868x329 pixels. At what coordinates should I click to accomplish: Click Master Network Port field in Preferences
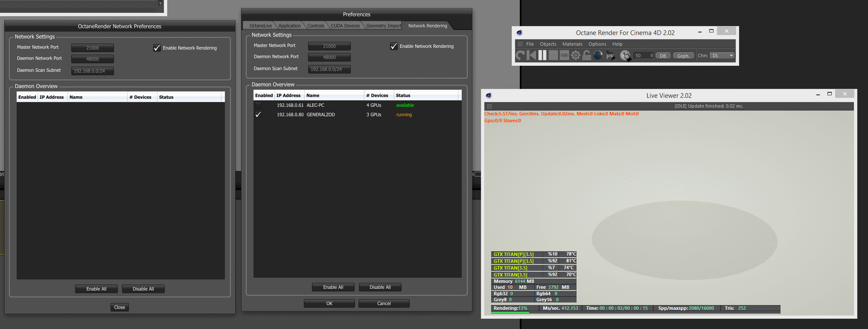pyautogui.click(x=329, y=46)
